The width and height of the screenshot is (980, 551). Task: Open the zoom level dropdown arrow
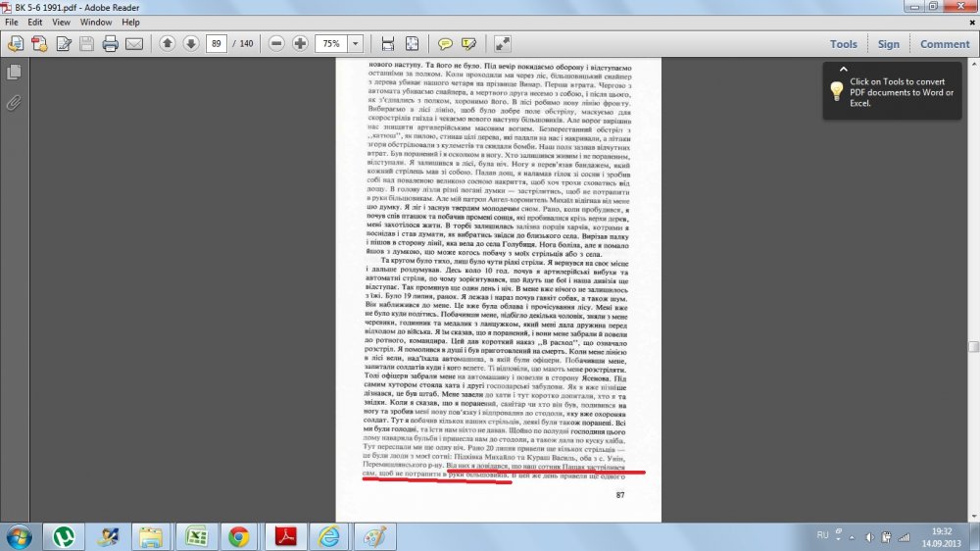[x=355, y=44]
